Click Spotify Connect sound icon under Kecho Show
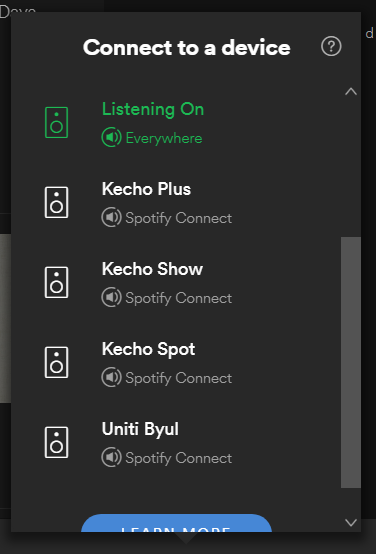The width and height of the screenshot is (376, 554). [x=112, y=297]
